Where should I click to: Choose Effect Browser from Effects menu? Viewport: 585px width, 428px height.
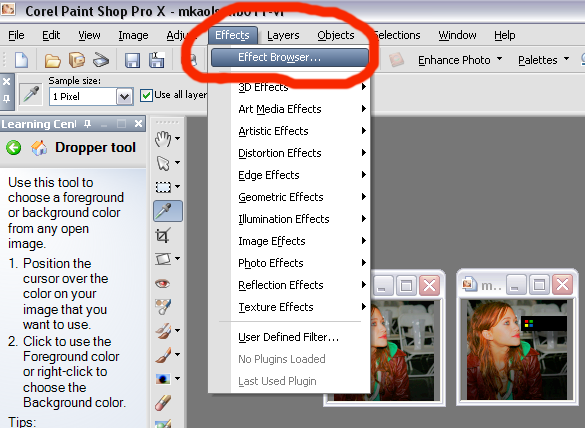coord(290,57)
